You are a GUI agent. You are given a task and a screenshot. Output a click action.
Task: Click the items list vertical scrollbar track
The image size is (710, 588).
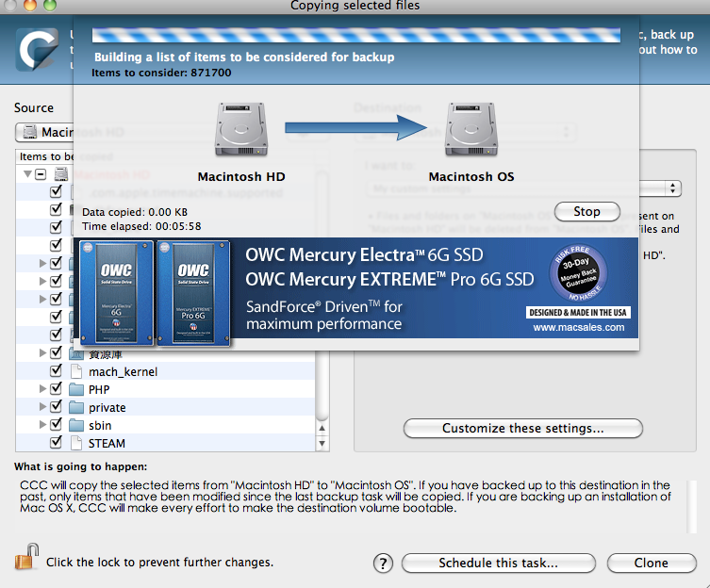[322, 384]
